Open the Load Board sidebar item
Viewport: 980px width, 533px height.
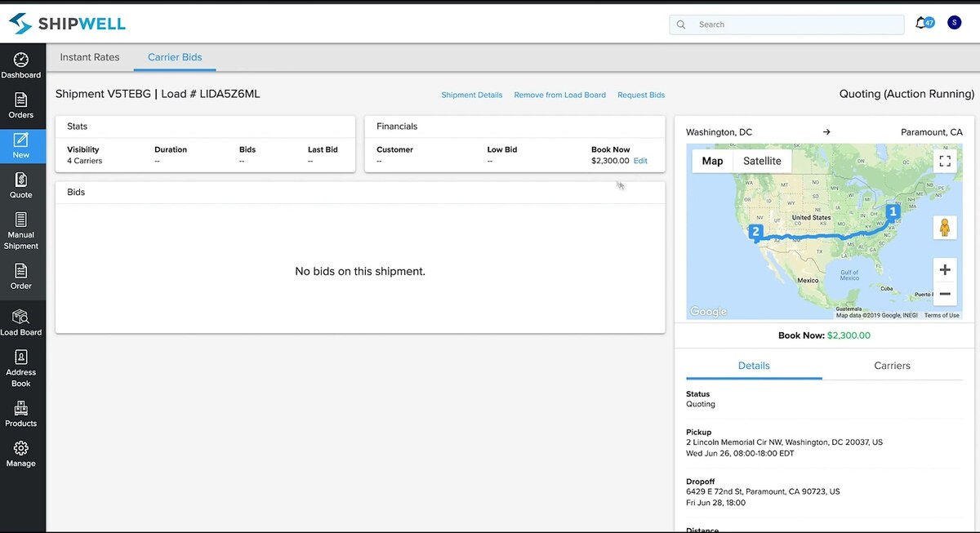tap(21, 323)
